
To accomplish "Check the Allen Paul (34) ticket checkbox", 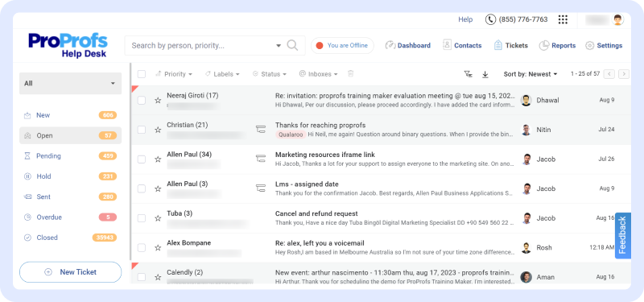I will (x=142, y=159).
